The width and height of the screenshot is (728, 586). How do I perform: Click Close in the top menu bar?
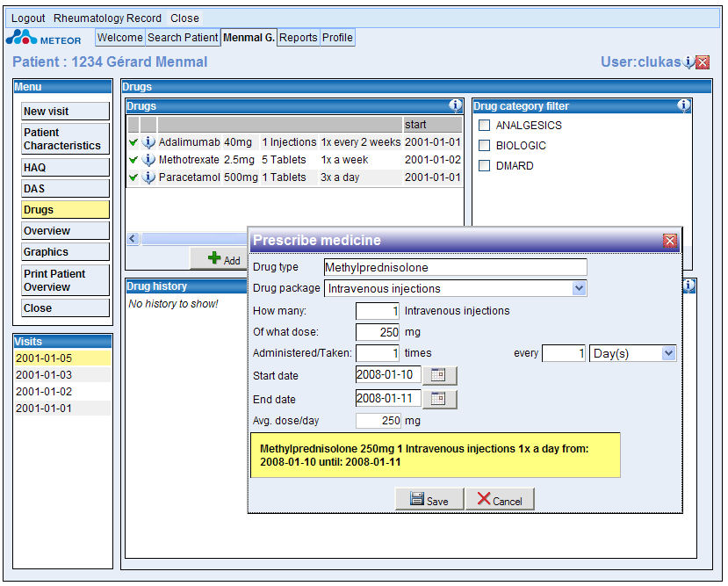pyautogui.click(x=184, y=18)
